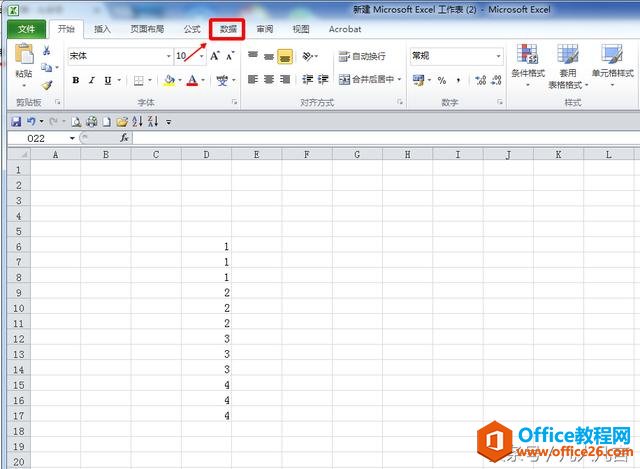The image size is (640, 469).
Task: Toggle italic formatting
Action: click(x=92, y=80)
